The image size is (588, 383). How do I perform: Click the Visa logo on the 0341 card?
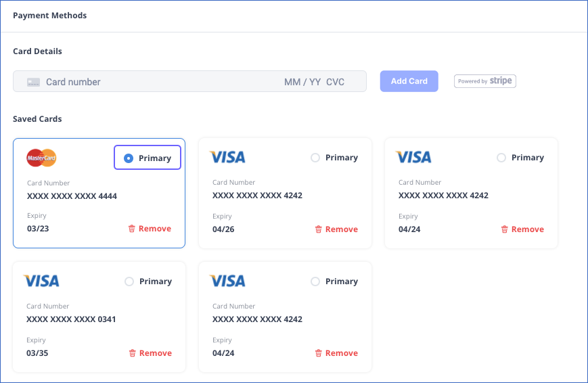[41, 281]
